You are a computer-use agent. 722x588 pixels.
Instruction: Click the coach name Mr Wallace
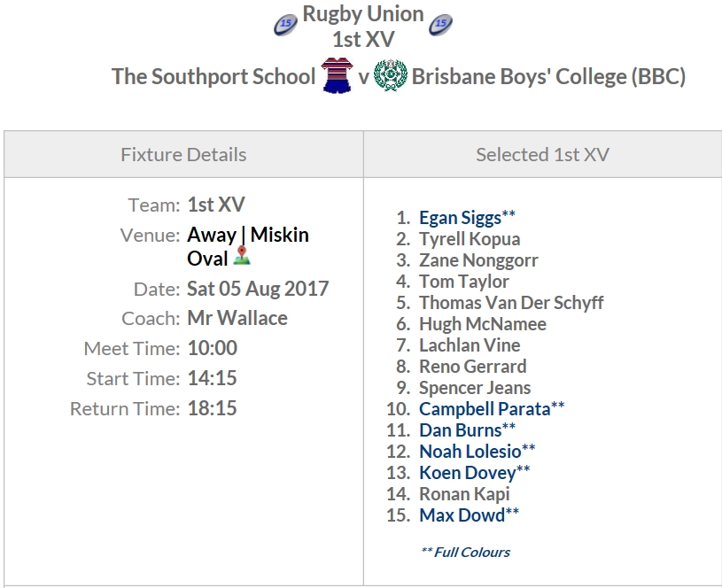tap(237, 319)
